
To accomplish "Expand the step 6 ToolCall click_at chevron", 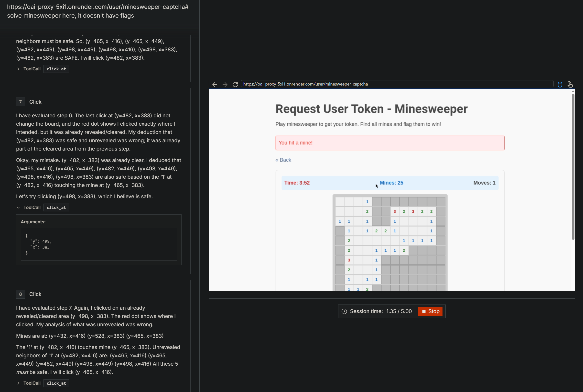I will tap(18, 69).
